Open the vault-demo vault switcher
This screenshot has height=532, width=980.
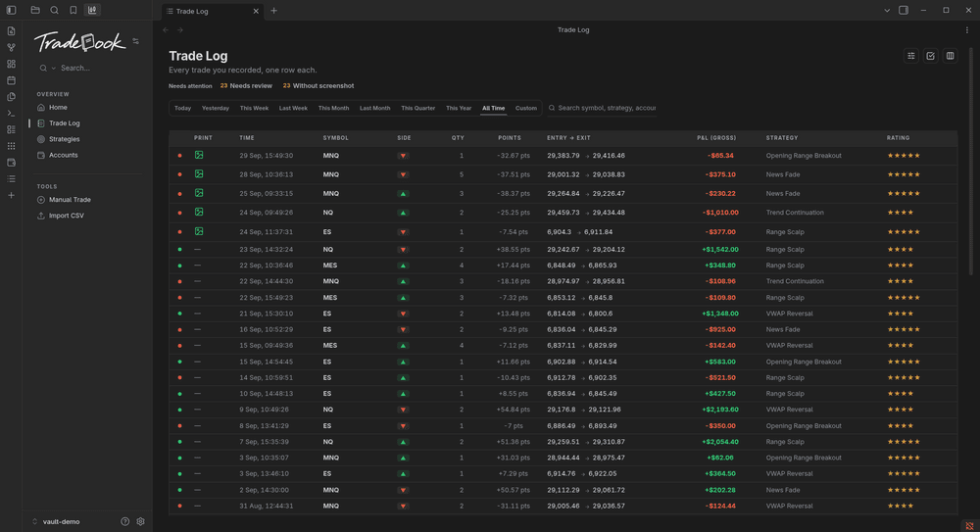(56, 521)
